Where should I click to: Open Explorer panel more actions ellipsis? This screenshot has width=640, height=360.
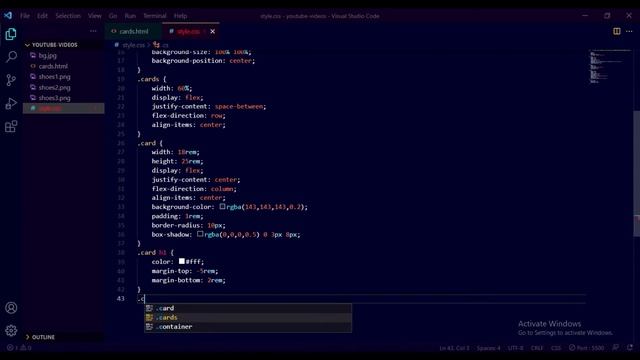point(93,31)
